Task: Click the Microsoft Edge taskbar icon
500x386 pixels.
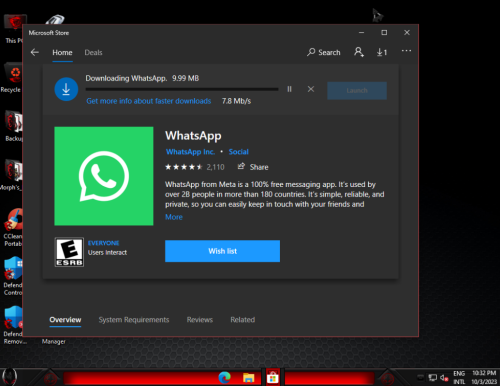Action: point(224,378)
